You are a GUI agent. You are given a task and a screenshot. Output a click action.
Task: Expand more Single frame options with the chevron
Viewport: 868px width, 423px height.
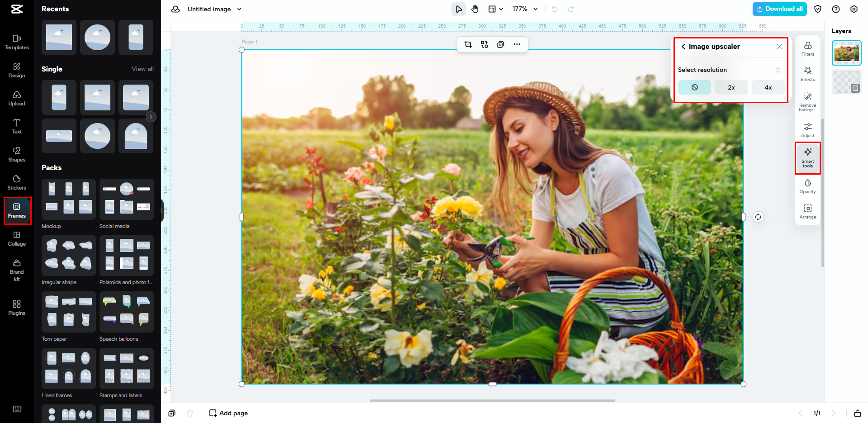[151, 116]
